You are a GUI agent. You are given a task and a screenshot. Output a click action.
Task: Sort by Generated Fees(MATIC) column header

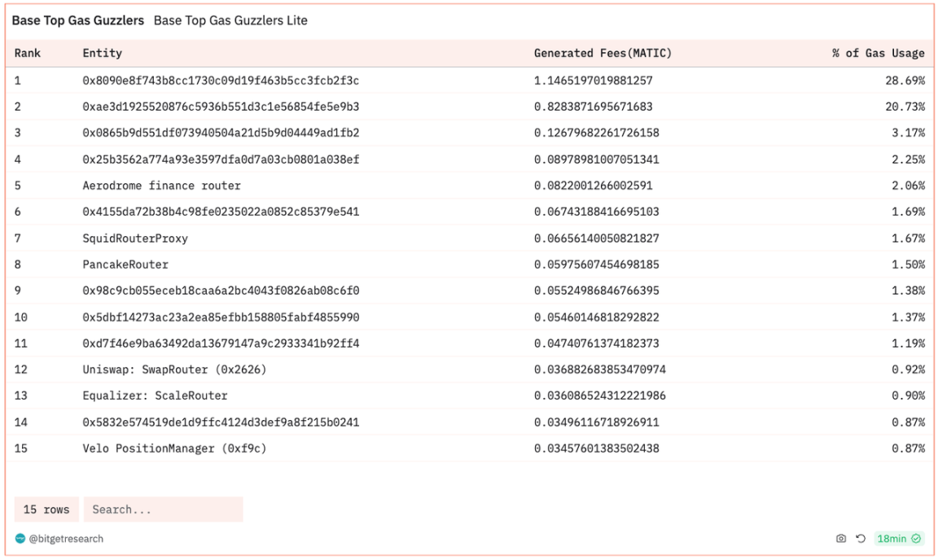coord(603,53)
